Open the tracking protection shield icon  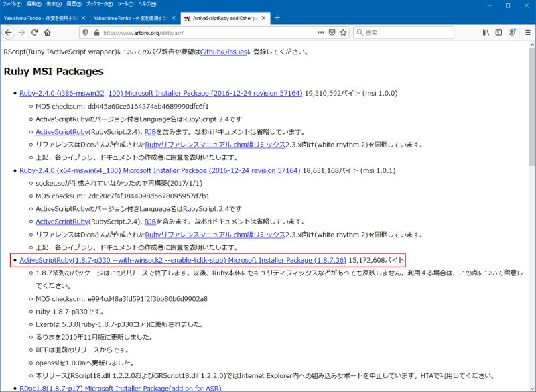(85, 32)
